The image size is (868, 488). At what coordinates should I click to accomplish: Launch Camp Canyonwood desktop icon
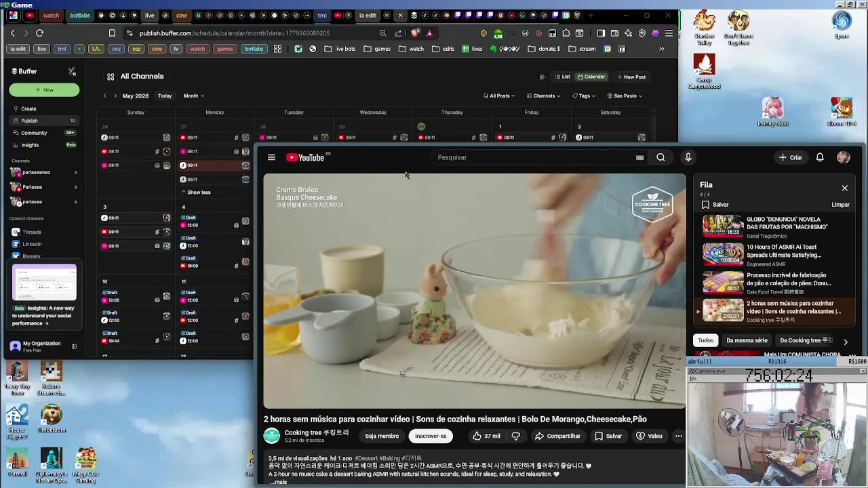pyautogui.click(x=704, y=71)
